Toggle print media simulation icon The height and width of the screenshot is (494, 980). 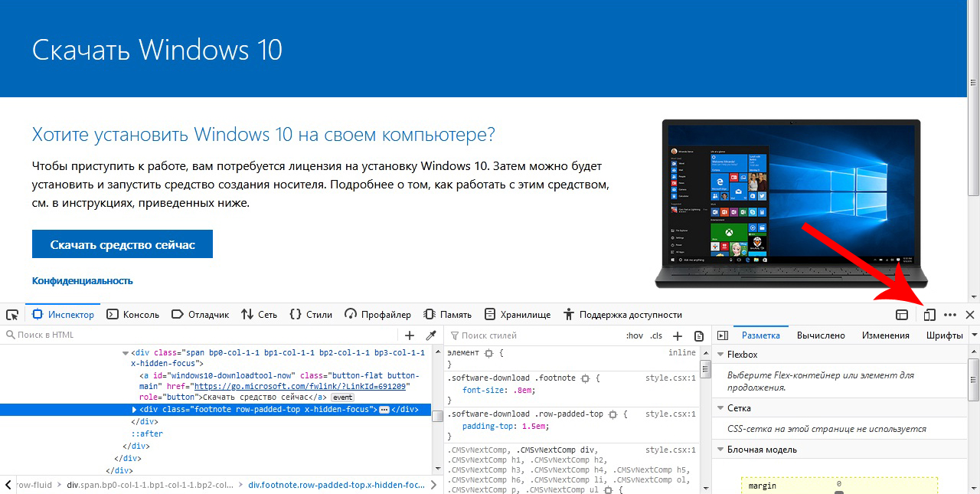click(699, 335)
